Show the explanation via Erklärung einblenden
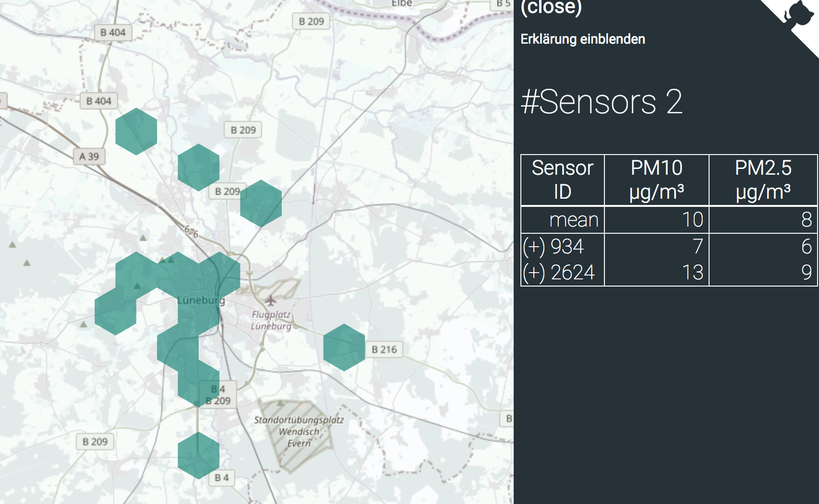This screenshot has width=819, height=504. (x=583, y=39)
